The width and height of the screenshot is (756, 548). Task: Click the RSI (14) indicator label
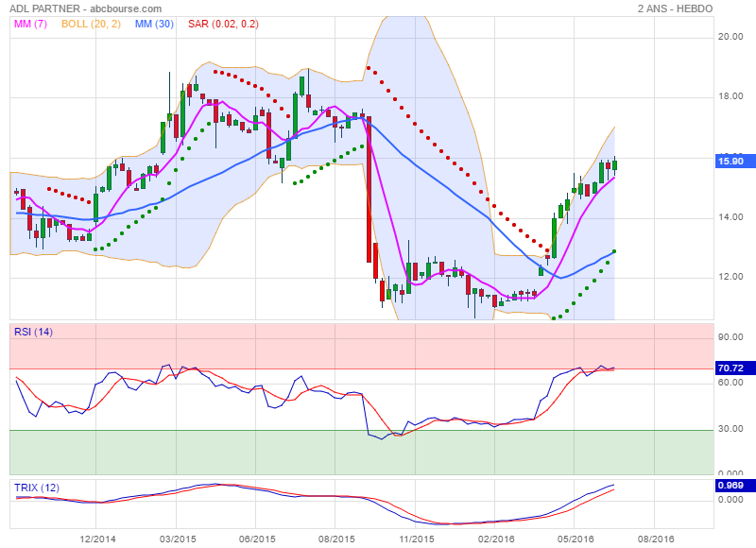[x=33, y=332]
